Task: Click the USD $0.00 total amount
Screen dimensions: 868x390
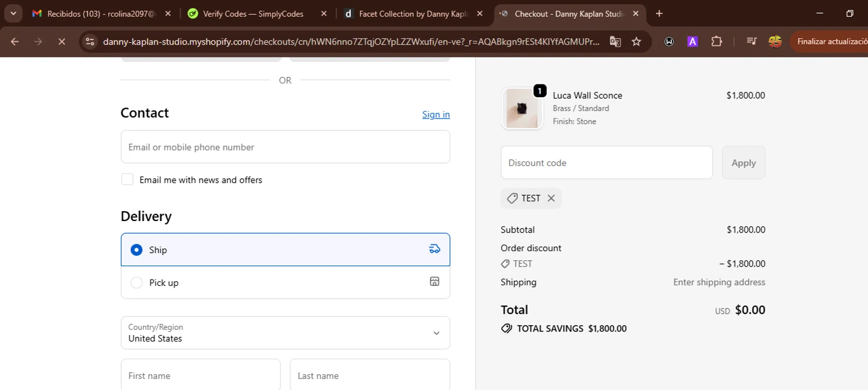Action: point(740,310)
